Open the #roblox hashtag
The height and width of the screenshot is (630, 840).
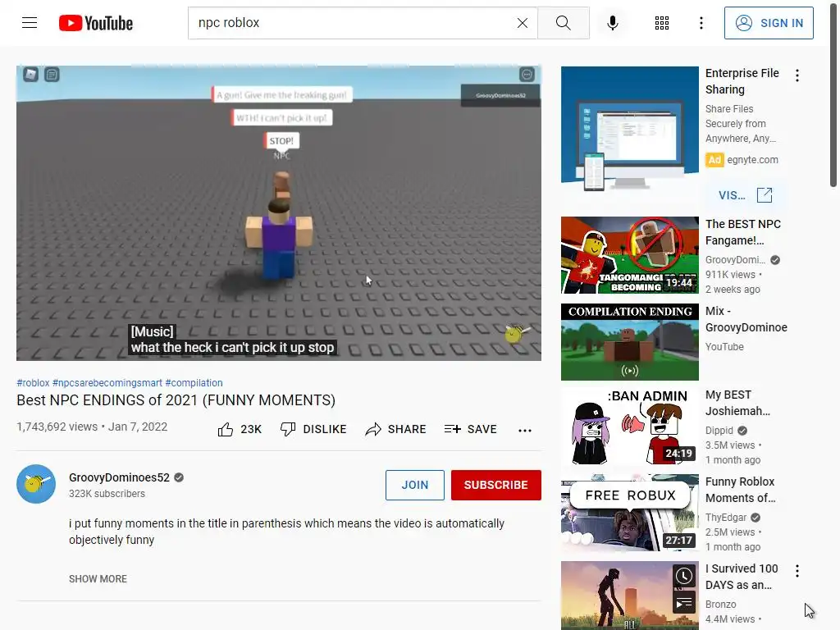[x=33, y=383]
